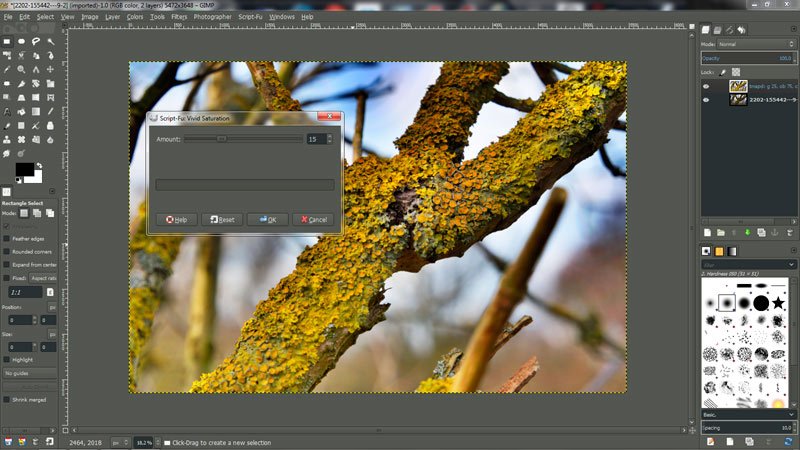The width and height of the screenshot is (800, 450).
Task: Click the Amount value field showing 15
Action: (x=316, y=139)
